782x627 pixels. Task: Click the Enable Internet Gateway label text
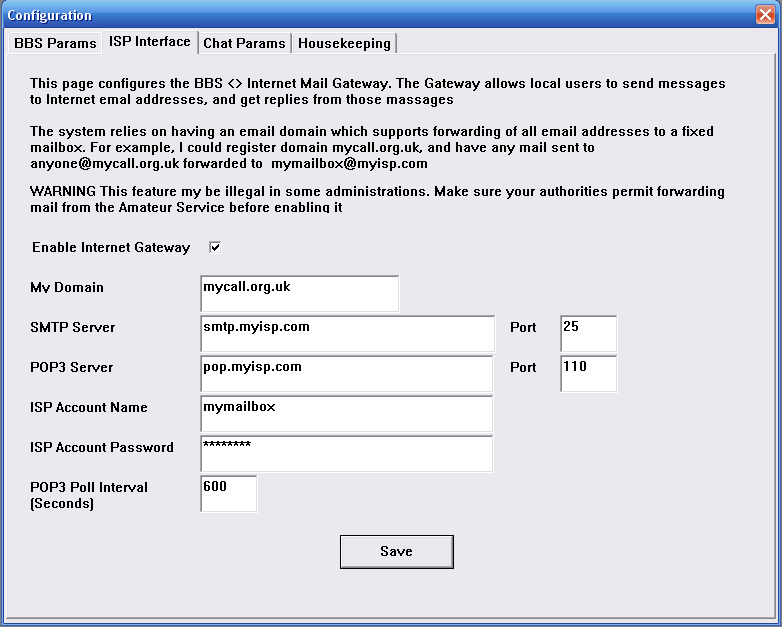pos(111,247)
